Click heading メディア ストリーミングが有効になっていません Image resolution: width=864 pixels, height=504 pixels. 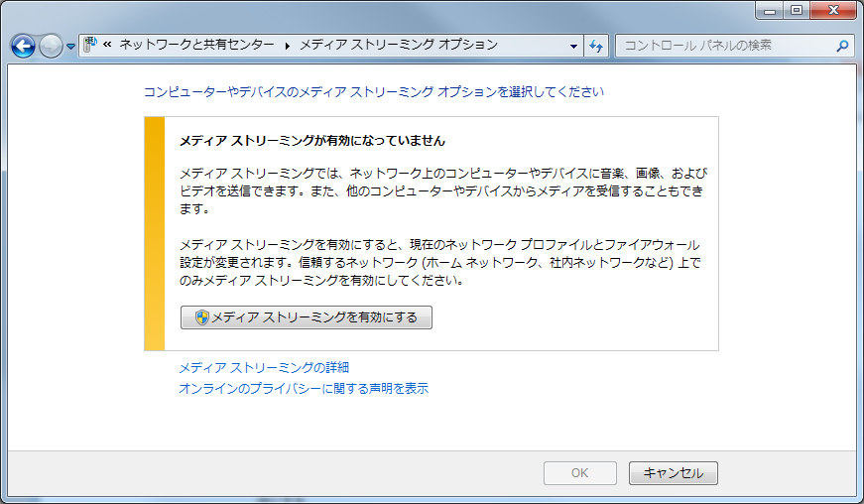(312, 141)
